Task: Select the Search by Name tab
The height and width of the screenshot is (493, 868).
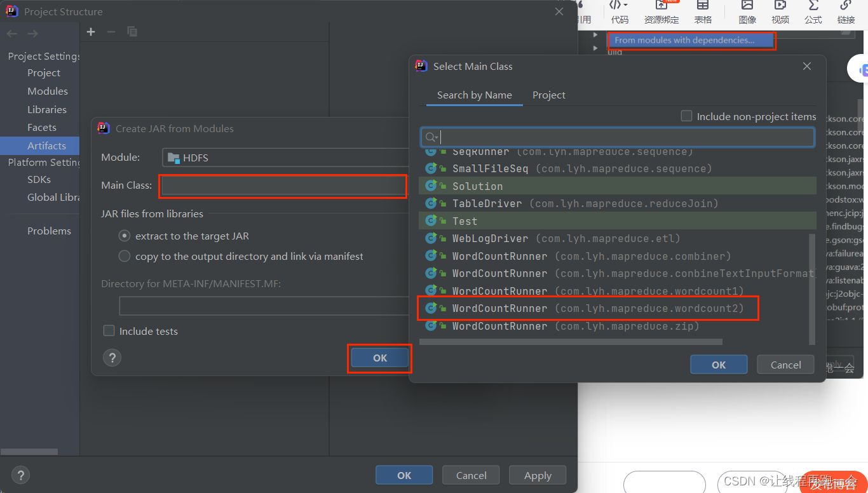Action: pyautogui.click(x=474, y=95)
